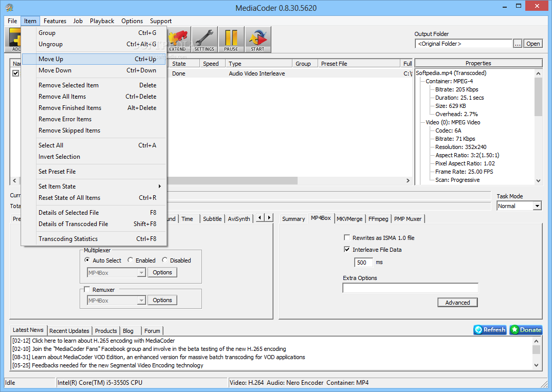Screen dimensions: 552x392
Task: Open the Support menu
Action: pyautogui.click(x=160, y=21)
